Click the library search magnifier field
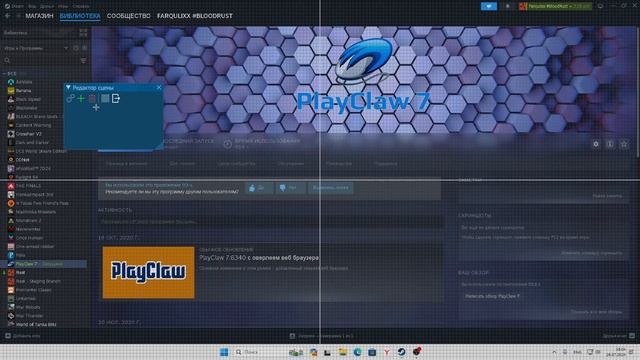This screenshot has height=360, width=640. [41, 60]
